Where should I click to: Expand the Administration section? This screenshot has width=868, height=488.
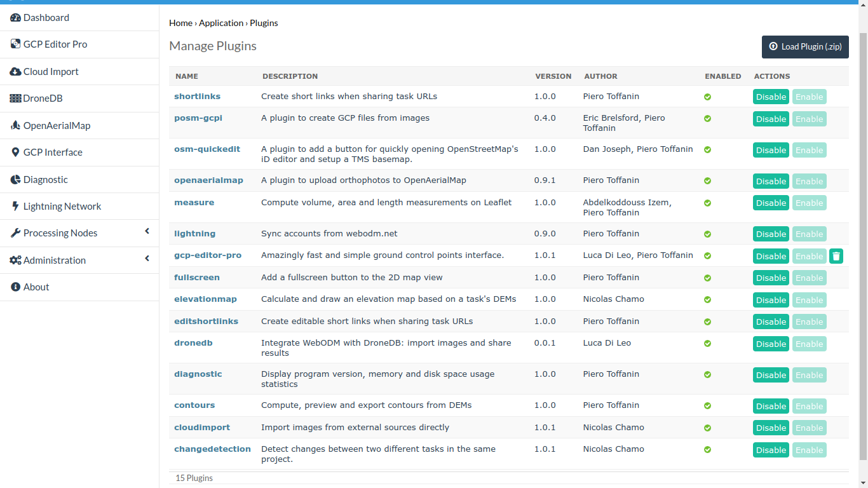147,260
